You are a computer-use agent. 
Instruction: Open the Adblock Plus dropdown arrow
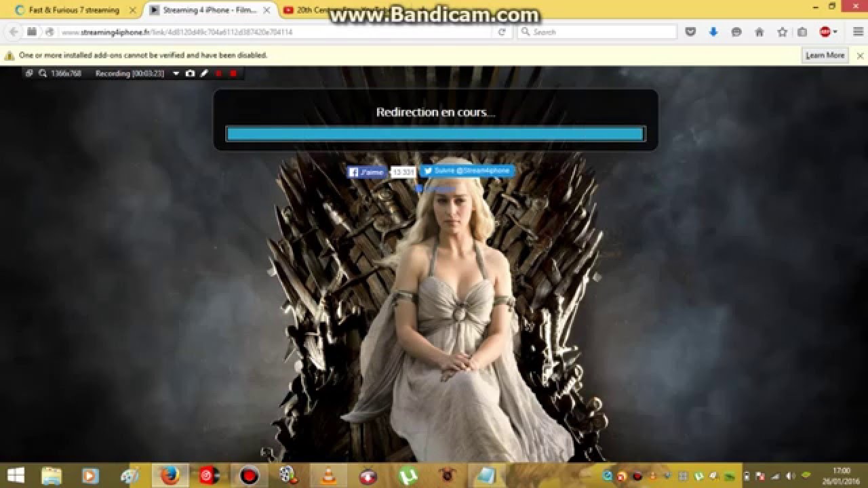point(835,32)
